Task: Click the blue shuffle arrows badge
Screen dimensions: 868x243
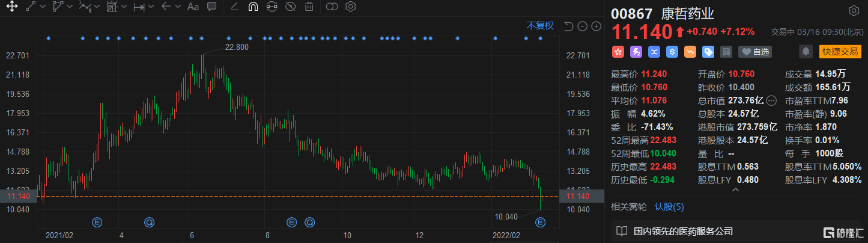Action: coord(654,52)
